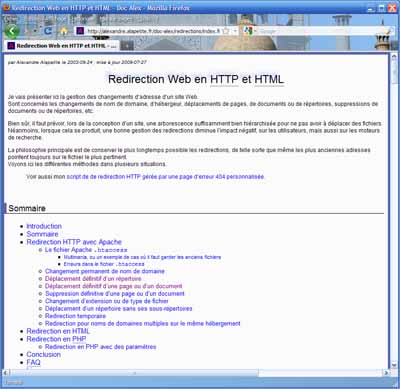The height and width of the screenshot is (389, 400).
Task: Jump to the FAQ link
Action: (33, 362)
